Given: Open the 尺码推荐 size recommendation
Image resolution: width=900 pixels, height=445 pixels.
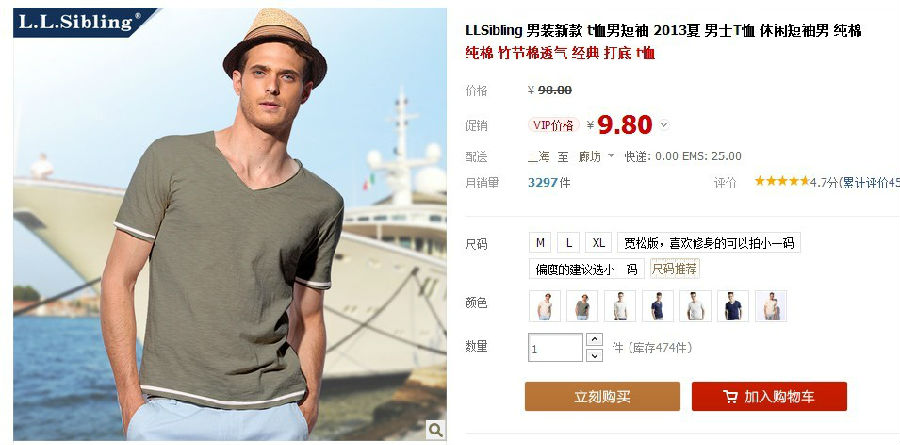Looking at the screenshot, I should (674, 269).
